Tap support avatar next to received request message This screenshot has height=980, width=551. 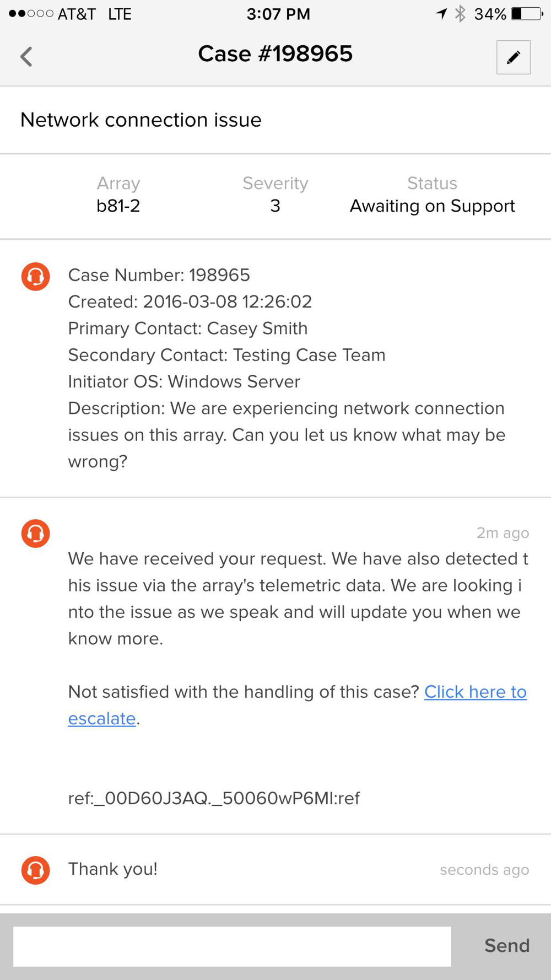[x=36, y=533]
